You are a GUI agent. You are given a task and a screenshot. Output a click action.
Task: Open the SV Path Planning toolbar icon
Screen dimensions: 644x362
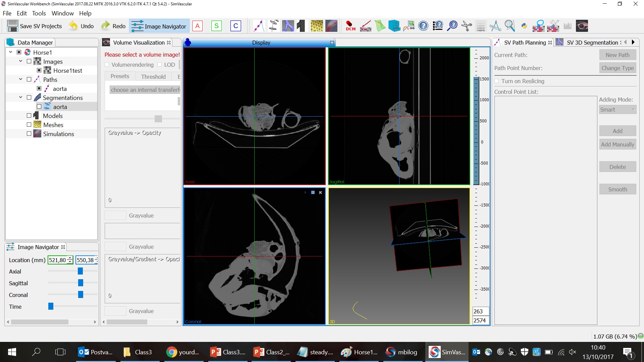pos(259,26)
